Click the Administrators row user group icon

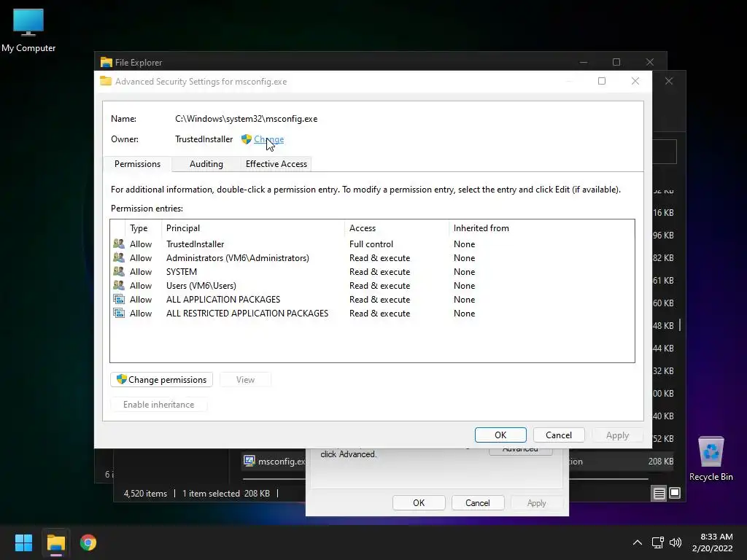119,257
